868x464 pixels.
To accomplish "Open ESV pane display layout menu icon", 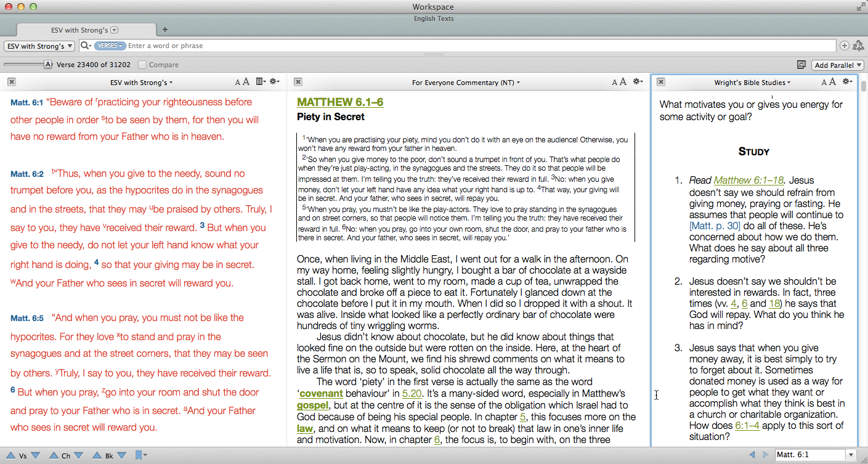I will (261, 82).
